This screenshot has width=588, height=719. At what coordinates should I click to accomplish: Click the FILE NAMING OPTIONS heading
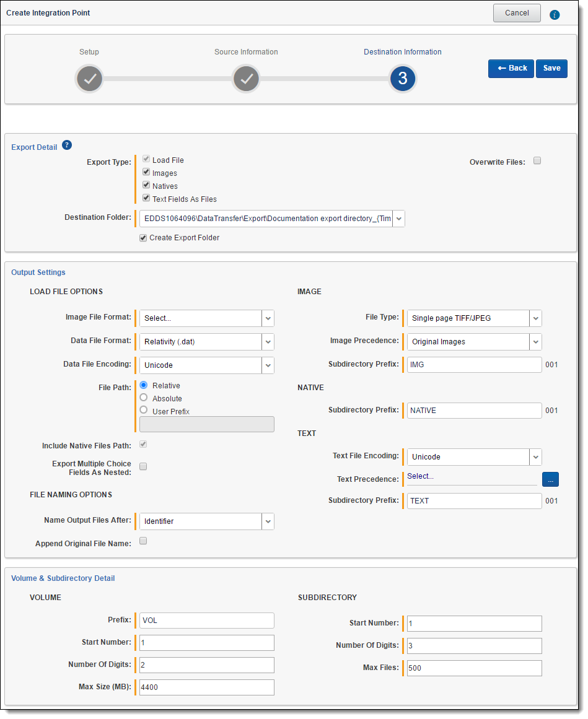pyautogui.click(x=71, y=495)
